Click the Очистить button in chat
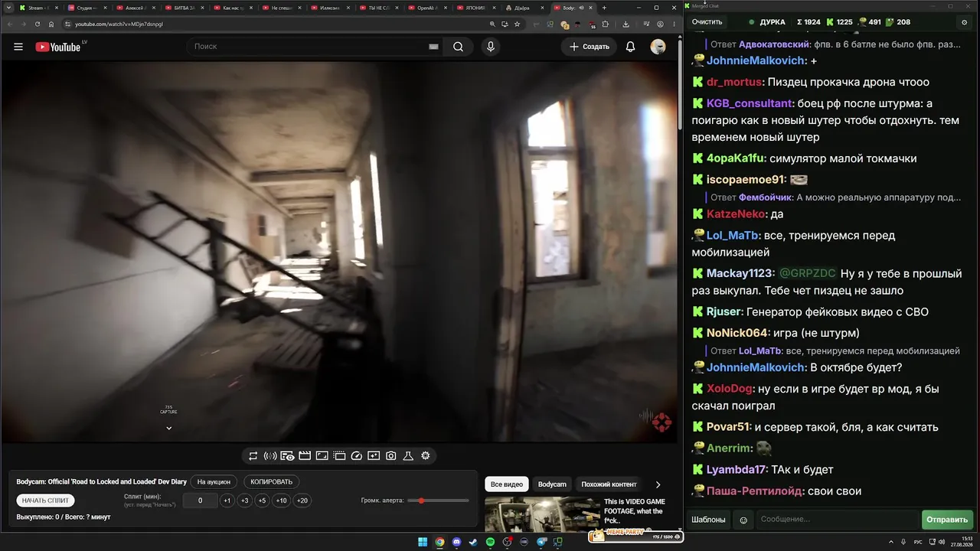980x551 pixels. 707,22
